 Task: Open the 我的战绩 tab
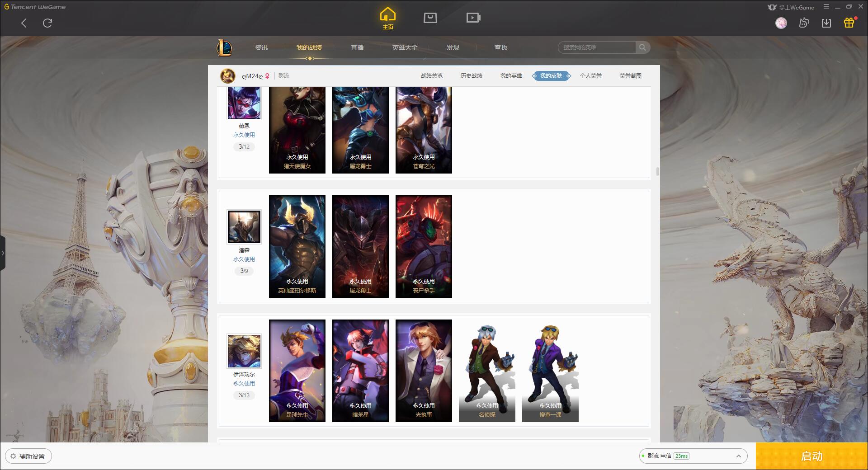coord(309,47)
